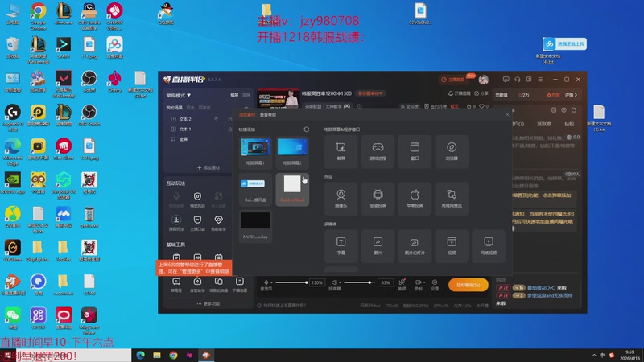Screen dimensions: 644x362
Task: Open the hamburger menu in title bar
Action: point(540,79)
